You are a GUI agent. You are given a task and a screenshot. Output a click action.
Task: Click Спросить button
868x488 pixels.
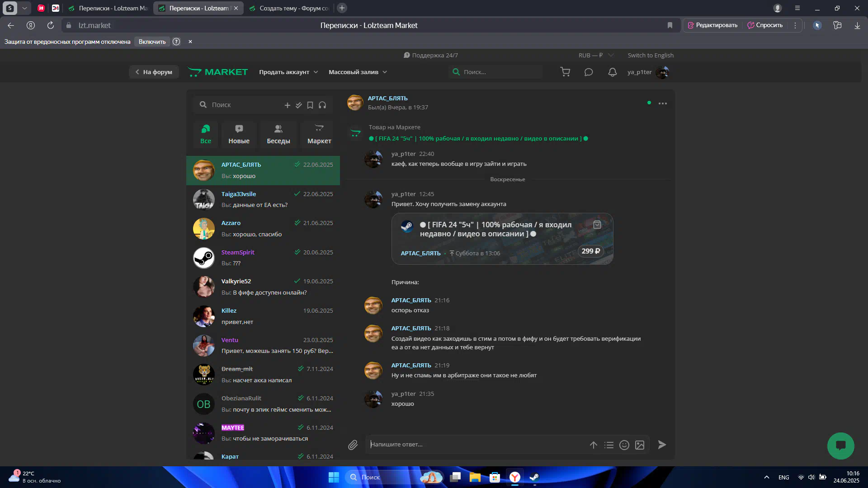click(x=765, y=25)
